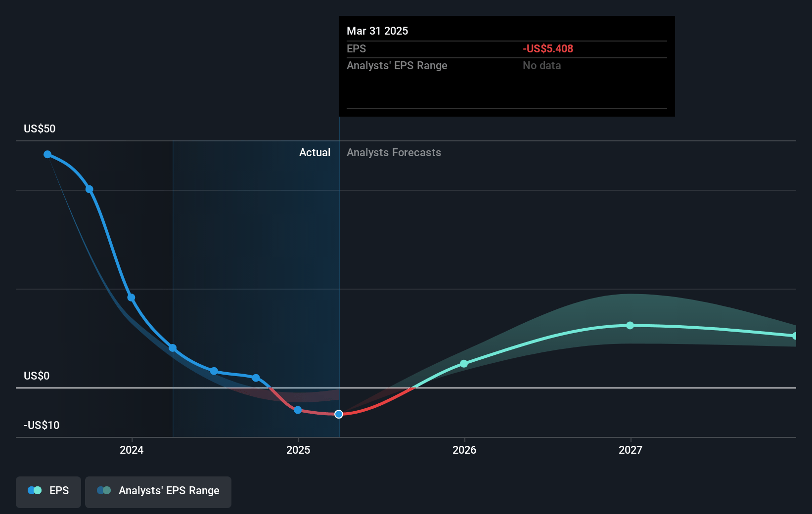The width and height of the screenshot is (812, 514).
Task: Click the 2026 forecast EPS data point
Action: [x=464, y=364]
